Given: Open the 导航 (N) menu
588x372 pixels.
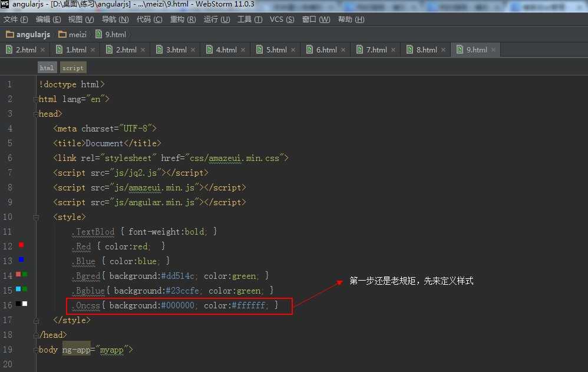Looking at the screenshot, I should pos(115,19).
